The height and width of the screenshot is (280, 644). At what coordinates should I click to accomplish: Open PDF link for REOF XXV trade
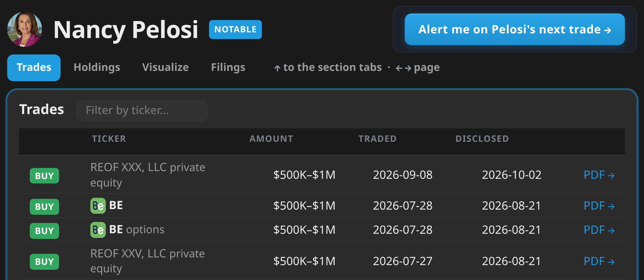(599, 262)
